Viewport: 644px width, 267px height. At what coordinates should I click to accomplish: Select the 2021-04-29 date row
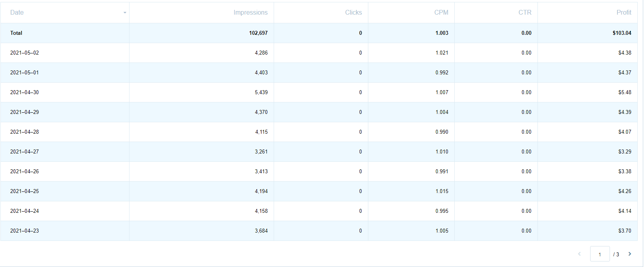(25, 112)
